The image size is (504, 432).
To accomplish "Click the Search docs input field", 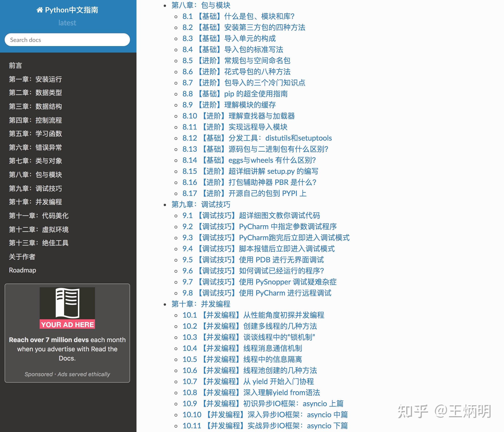I will coord(67,40).
